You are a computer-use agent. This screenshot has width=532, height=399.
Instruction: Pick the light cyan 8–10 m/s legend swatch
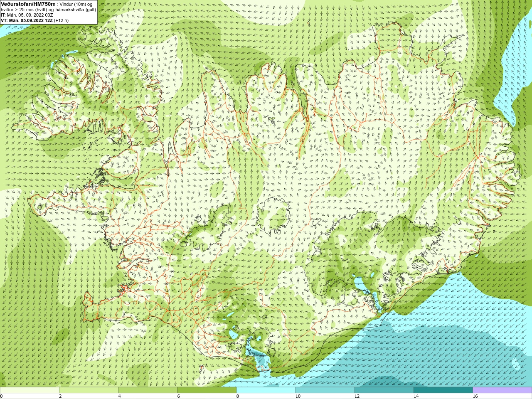pyautogui.click(x=266, y=390)
